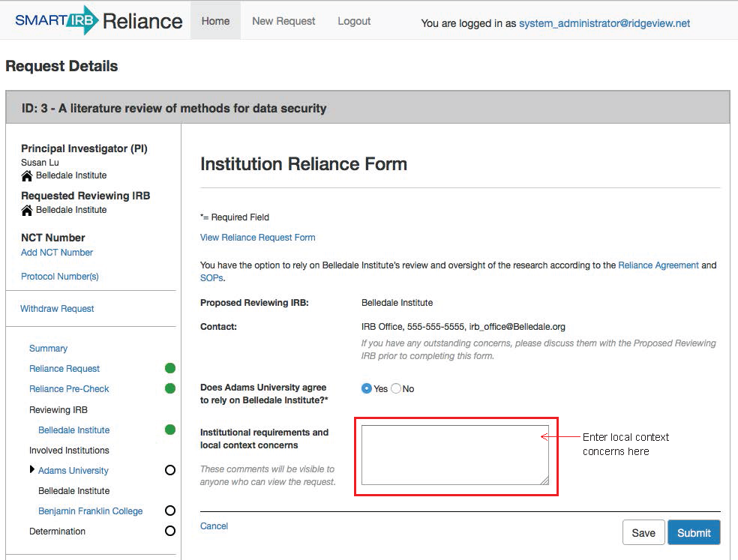Screen dimensions: 738x560
Task: Focus the institutional requirements and concerns textarea
Action: (454, 454)
